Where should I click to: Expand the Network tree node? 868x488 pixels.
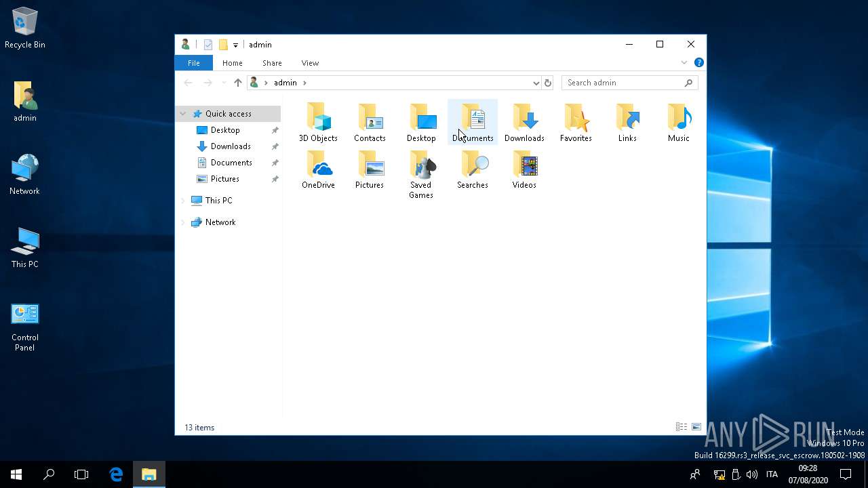pos(183,222)
